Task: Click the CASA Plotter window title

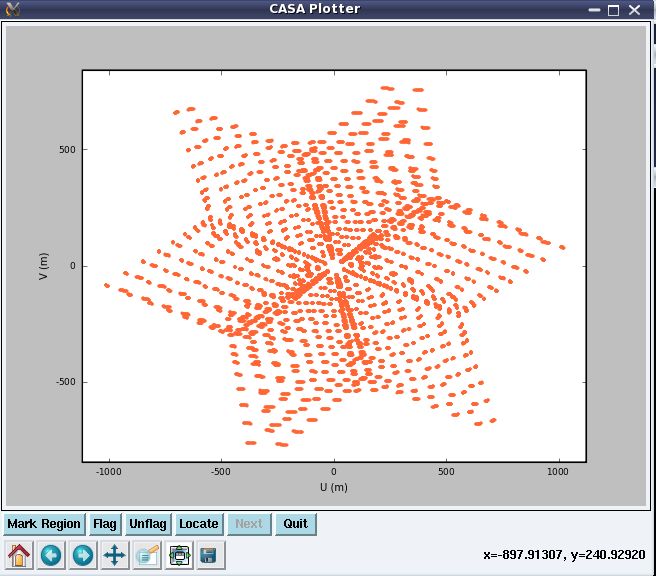Action: [315, 9]
